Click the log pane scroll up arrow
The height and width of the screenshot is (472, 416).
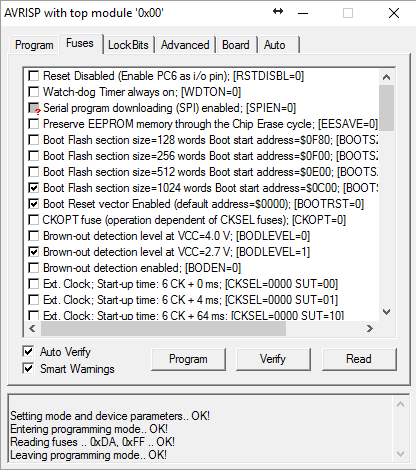[x=401, y=405]
